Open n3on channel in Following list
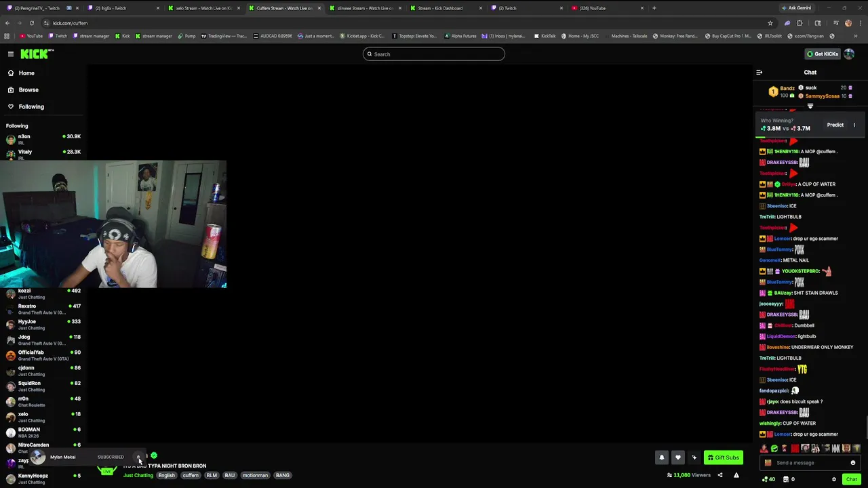The height and width of the screenshot is (488, 868). (43, 139)
